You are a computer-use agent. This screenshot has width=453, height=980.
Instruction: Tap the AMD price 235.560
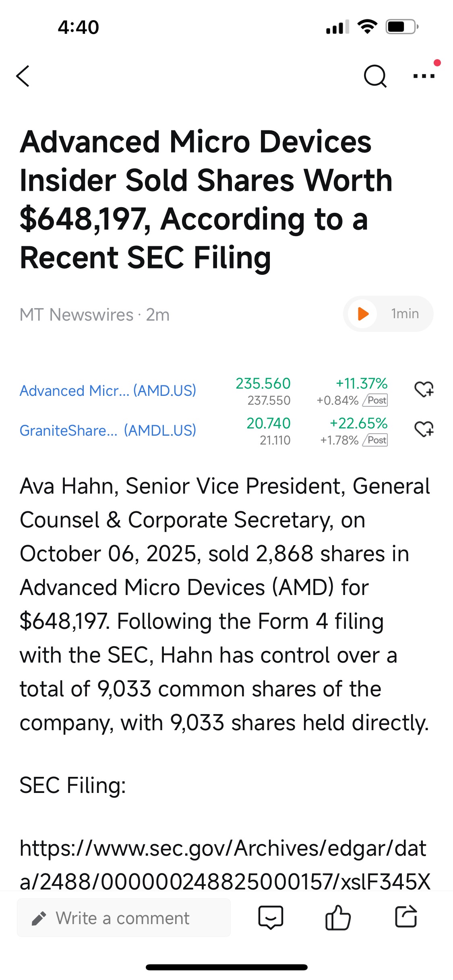[x=263, y=383]
